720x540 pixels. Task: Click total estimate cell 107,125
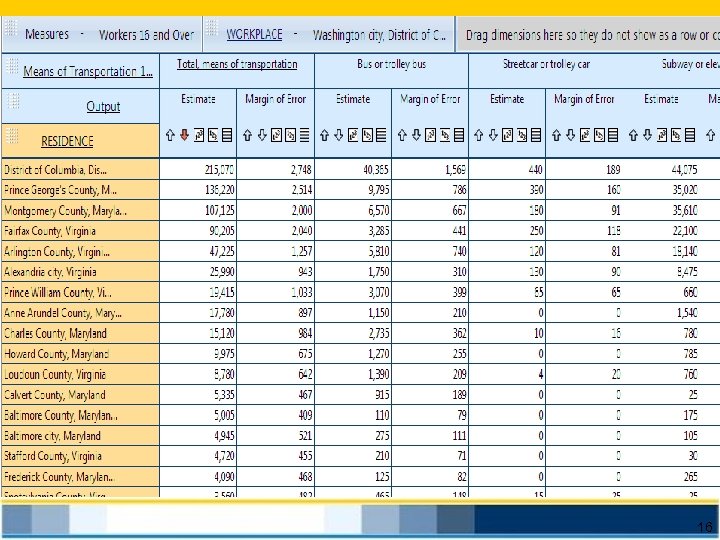[x=198, y=211]
